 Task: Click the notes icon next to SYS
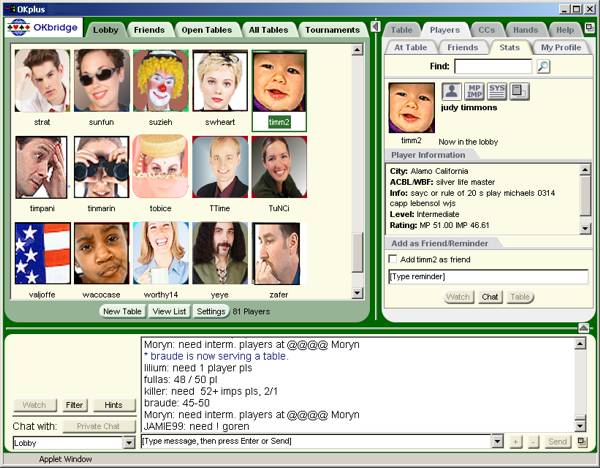coord(520,92)
